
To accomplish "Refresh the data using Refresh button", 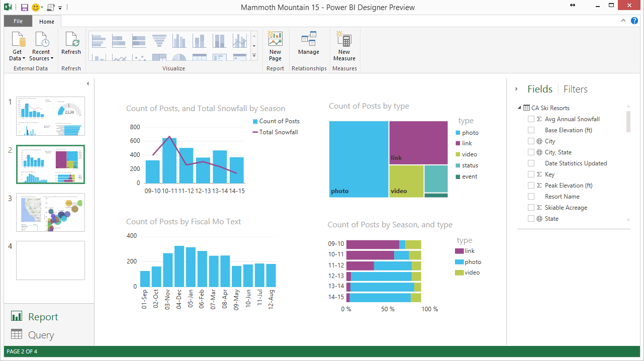I will point(71,43).
